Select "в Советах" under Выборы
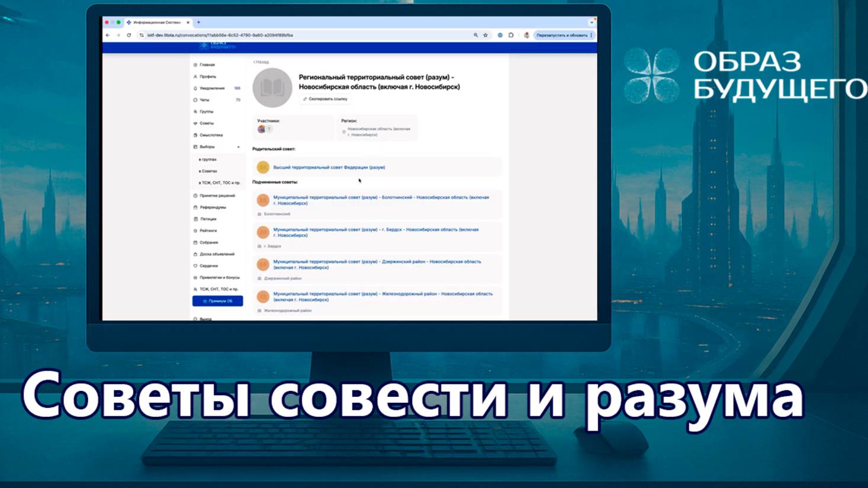The image size is (868, 488). pos(208,171)
